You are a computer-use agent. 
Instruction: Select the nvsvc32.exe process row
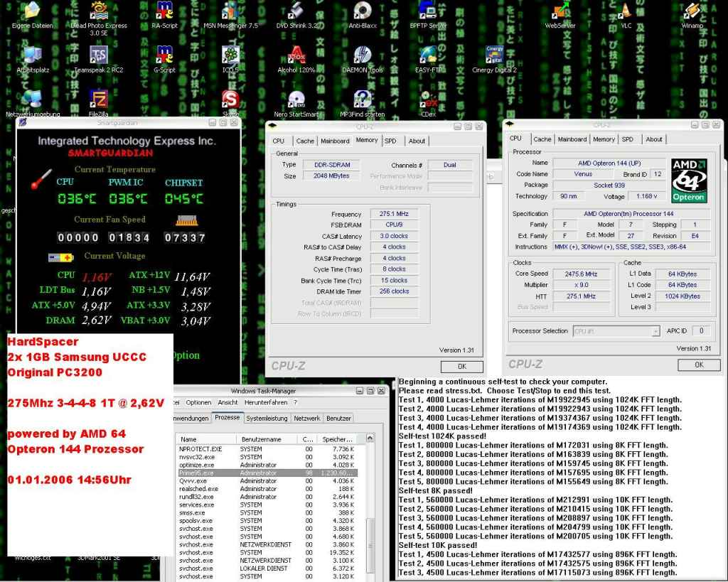click(268, 457)
